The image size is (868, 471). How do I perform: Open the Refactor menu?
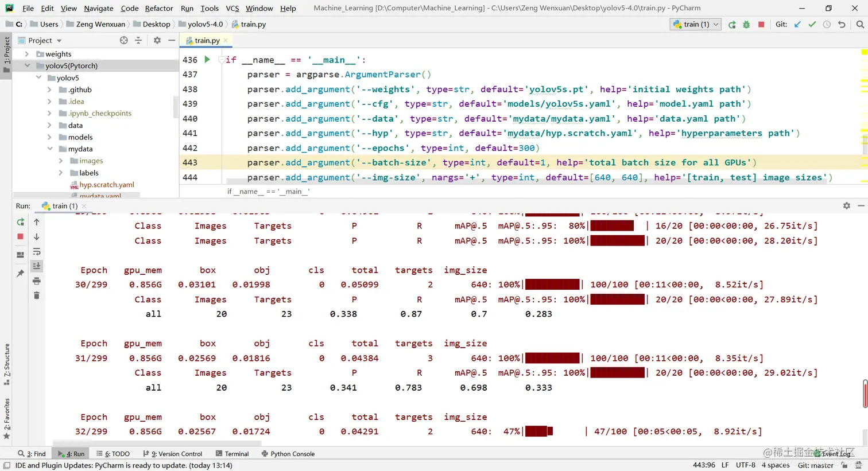click(159, 8)
